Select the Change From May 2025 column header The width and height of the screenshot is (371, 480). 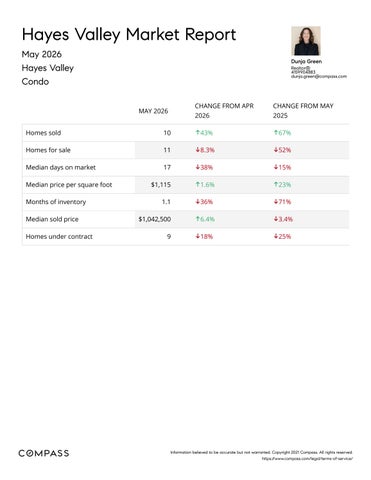303,111
